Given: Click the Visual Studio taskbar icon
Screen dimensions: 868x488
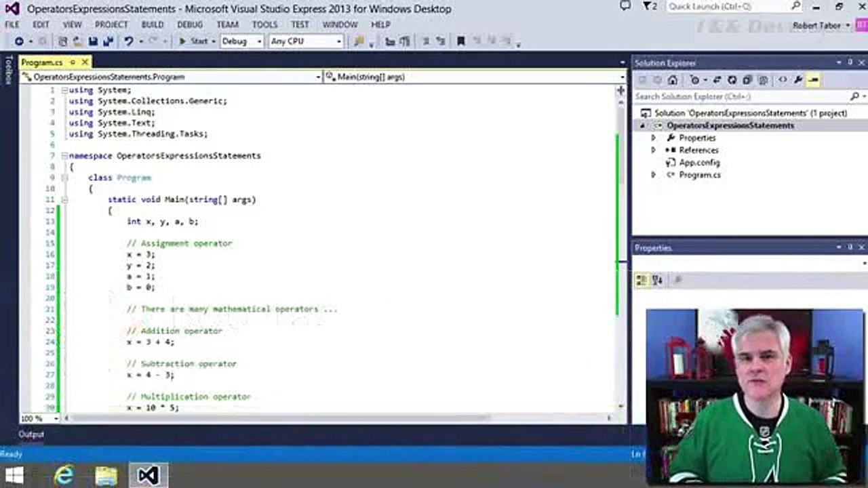Looking at the screenshot, I should click(x=148, y=475).
